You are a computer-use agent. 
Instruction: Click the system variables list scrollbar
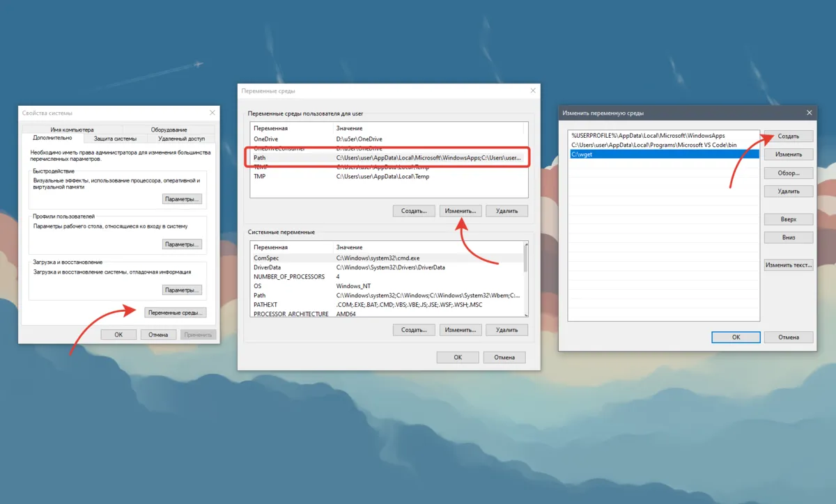coord(525,280)
